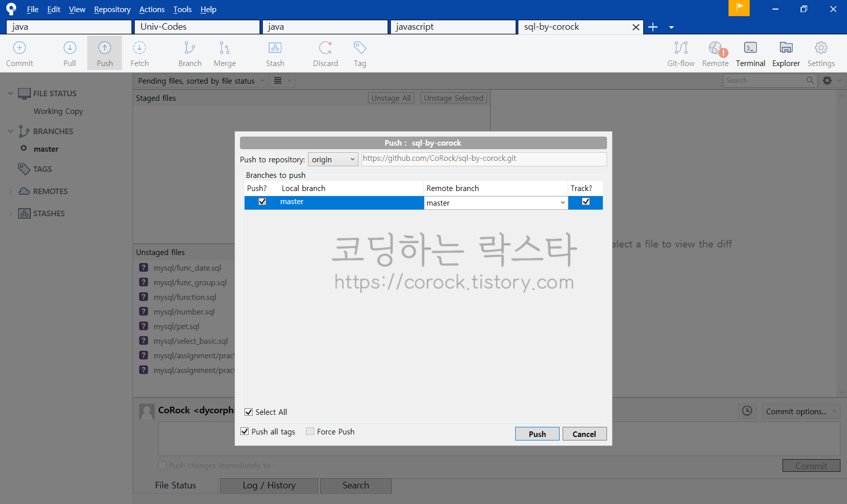Enable the Force Push checkbox
The width and height of the screenshot is (847, 504).
coord(310,431)
